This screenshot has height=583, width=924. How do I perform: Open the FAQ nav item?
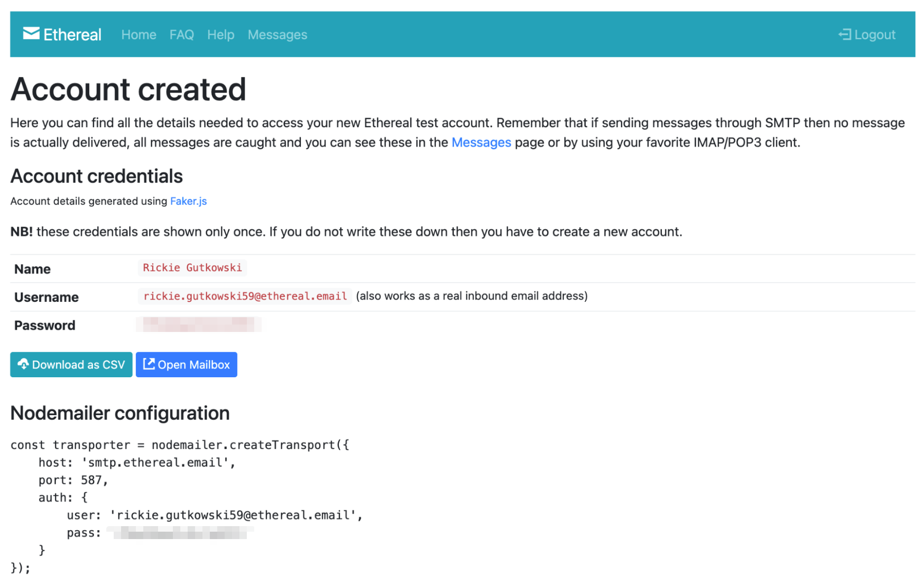[181, 35]
